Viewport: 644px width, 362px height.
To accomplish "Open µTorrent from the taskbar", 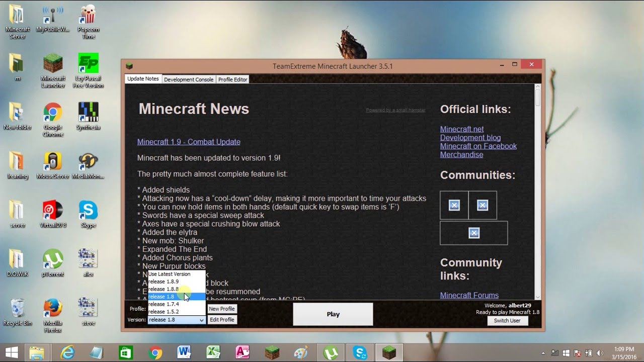I will click(x=331, y=352).
